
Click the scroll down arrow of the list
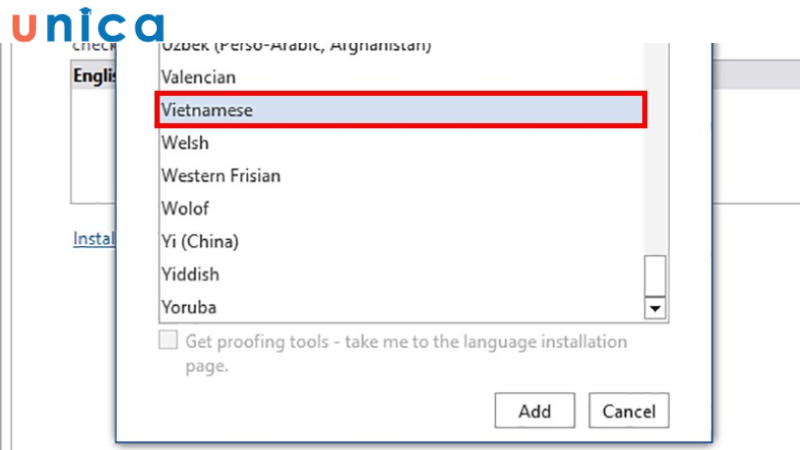(655, 308)
